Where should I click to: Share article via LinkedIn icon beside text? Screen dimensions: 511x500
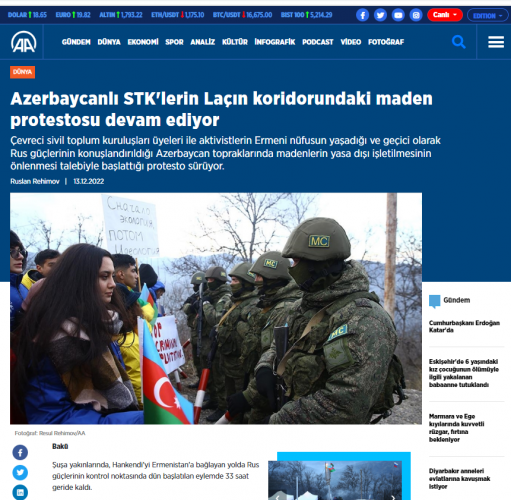(20, 492)
